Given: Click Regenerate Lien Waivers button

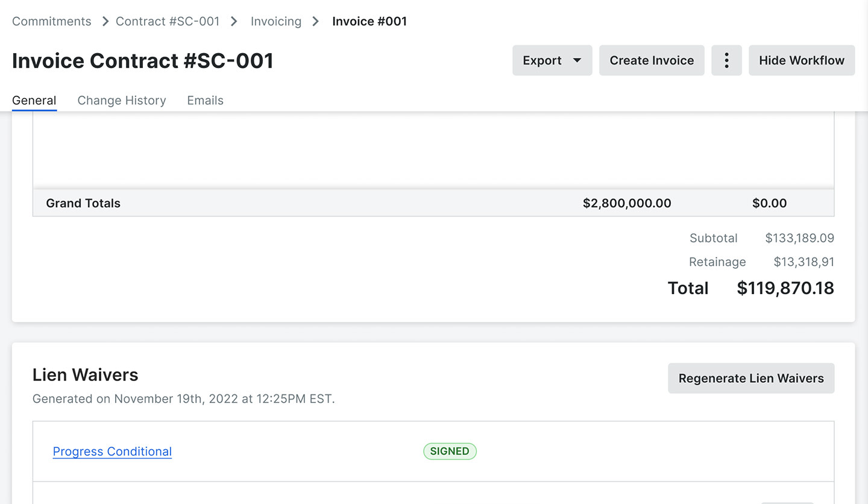Looking at the screenshot, I should tap(751, 378).
